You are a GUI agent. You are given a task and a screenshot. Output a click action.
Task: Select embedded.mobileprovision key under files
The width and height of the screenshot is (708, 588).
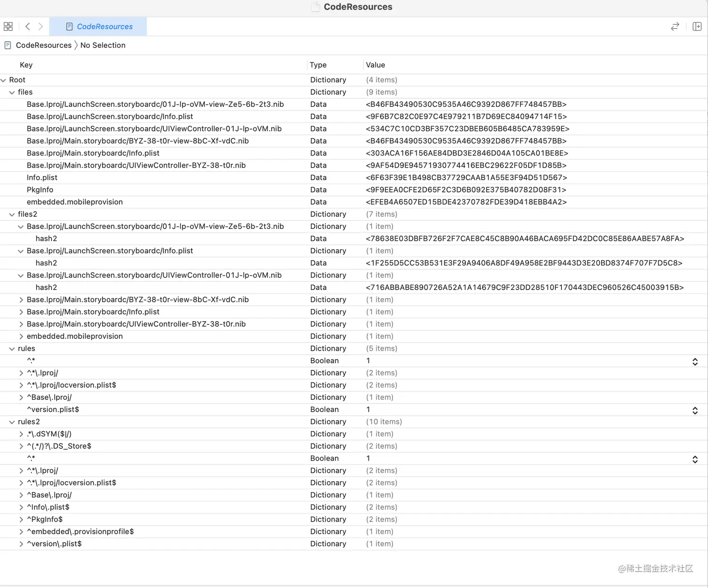[74, 202]
